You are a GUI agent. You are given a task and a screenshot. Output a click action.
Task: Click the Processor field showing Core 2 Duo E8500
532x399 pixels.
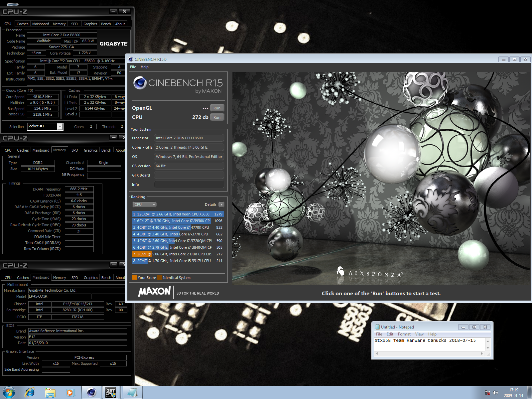click(x=189, y=138)
